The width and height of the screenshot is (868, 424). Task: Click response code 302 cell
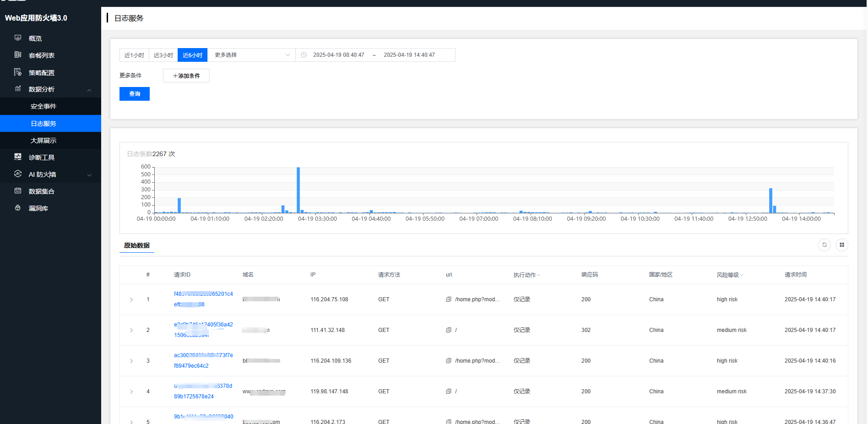coord(586,330)
